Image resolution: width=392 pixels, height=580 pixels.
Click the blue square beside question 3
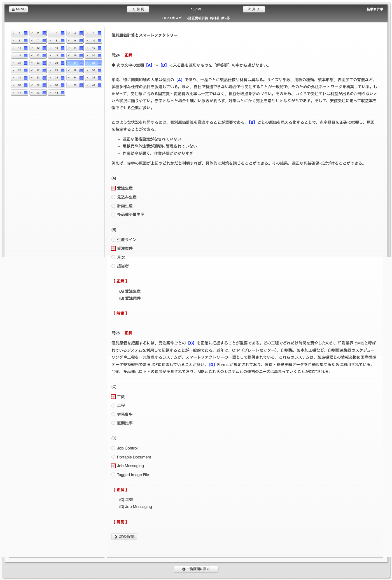click(63, 33)
